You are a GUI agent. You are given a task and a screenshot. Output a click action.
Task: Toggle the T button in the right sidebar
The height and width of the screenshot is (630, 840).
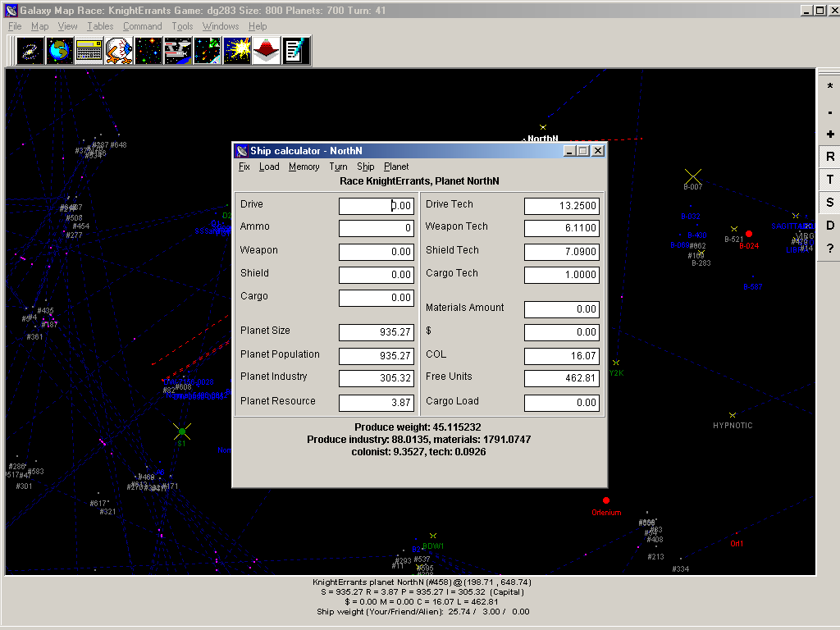point(829,180)
